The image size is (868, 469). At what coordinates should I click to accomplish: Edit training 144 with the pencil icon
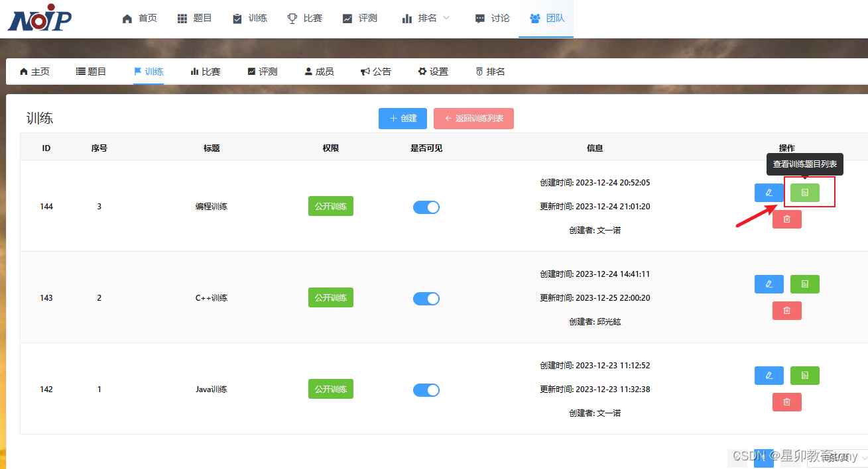pyautogui.click(x=769, y=192)
